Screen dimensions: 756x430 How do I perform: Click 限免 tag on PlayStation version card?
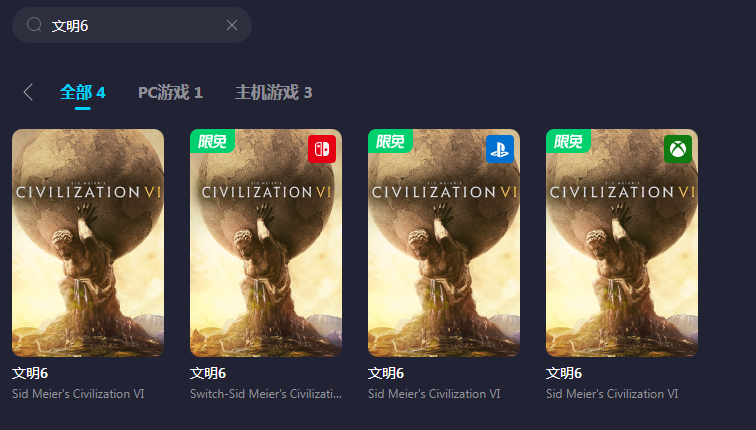(390, 141)
